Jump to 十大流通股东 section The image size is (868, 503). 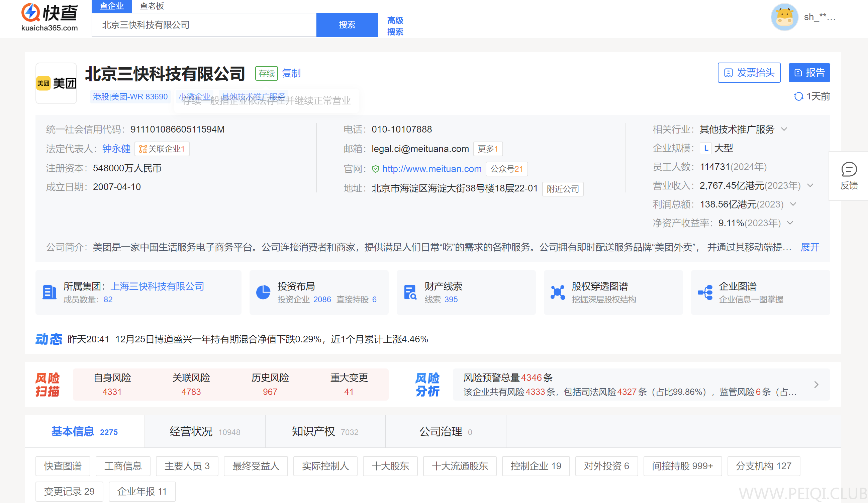pyautogui.click(x=460, y=466)
